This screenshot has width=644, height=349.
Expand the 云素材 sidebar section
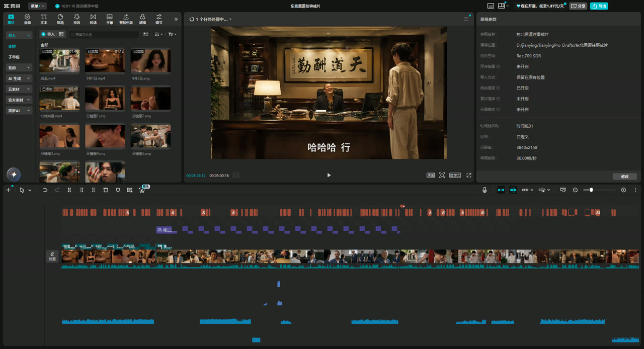[19, 89]
